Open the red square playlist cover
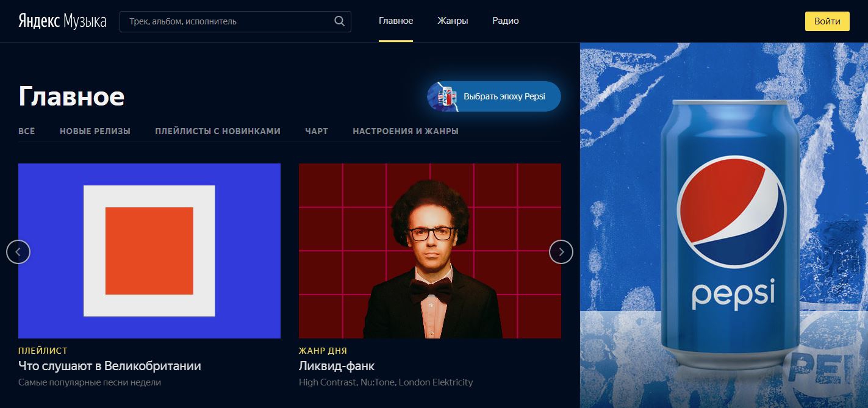The image size is (868, 408). [x=149, y=251]
